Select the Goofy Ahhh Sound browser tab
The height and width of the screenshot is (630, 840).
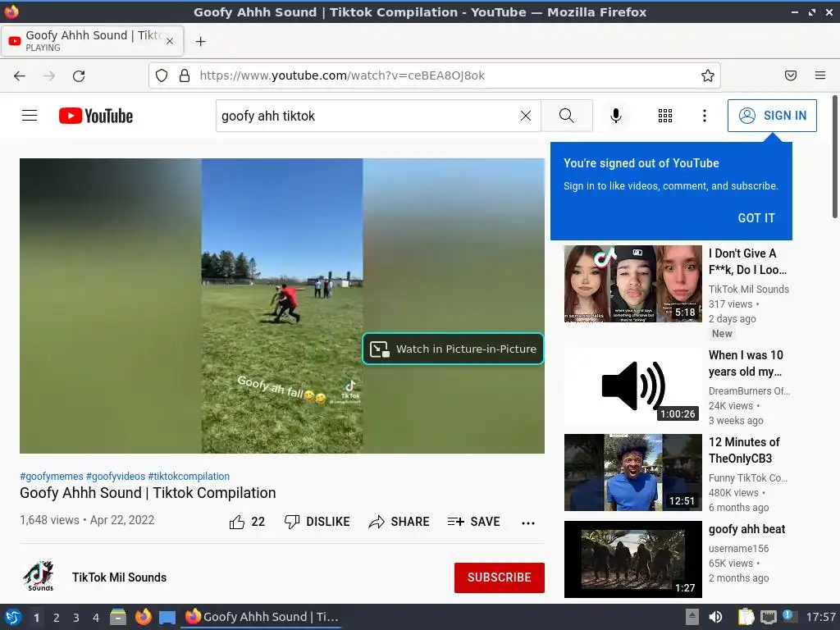point(93,41)
